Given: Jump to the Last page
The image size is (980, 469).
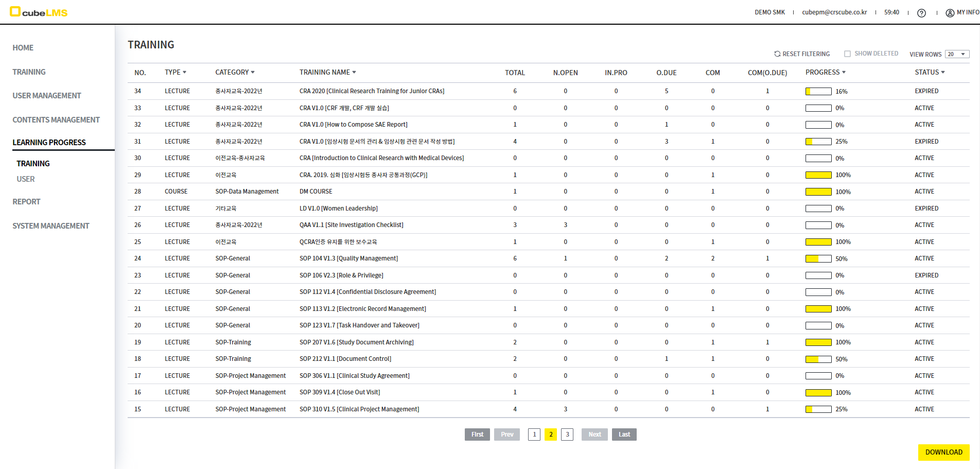Looking at the screenshot, I should pyautogui.click(x=624, y=435).
